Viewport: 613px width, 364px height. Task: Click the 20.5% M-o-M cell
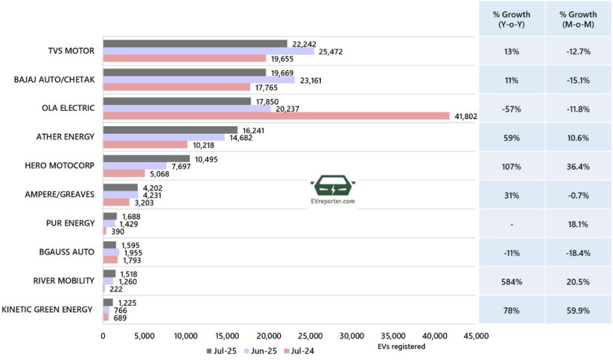coord(578,282)
